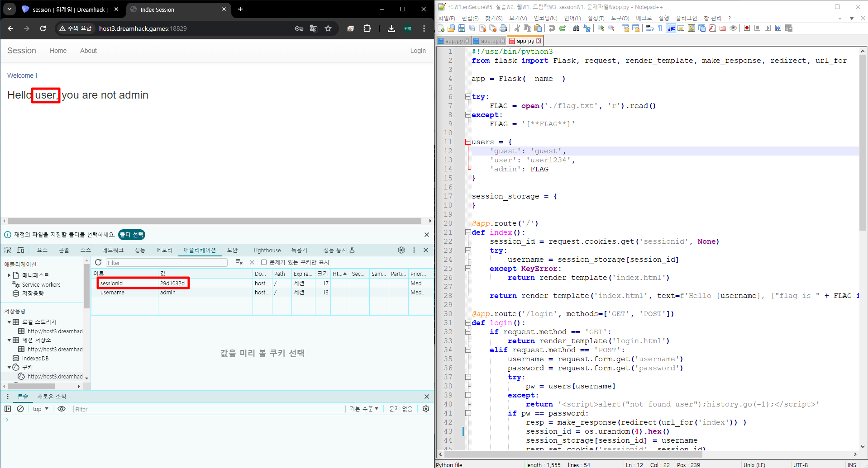Click the Start Recording macro icon
Viewport: 868px width, 468px height.
coord(747,28)
